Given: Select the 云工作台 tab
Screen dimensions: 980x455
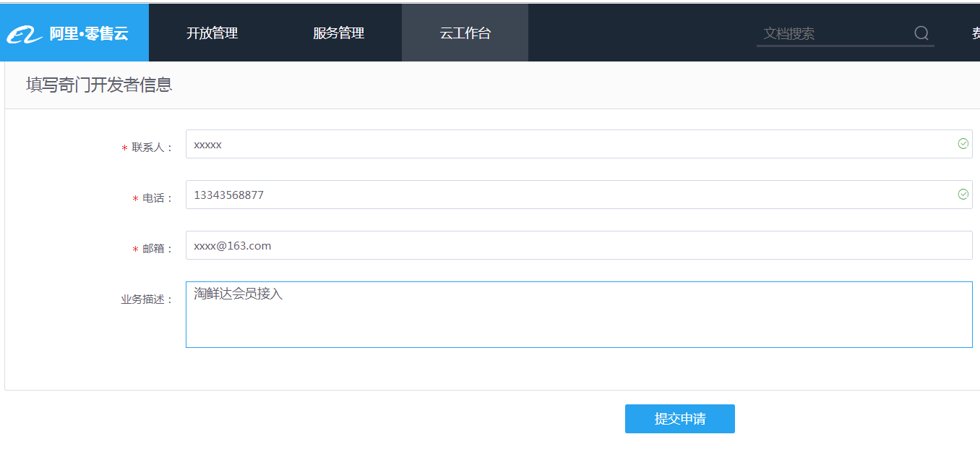Looking at the screenshot, I should [x=465, y=33].
